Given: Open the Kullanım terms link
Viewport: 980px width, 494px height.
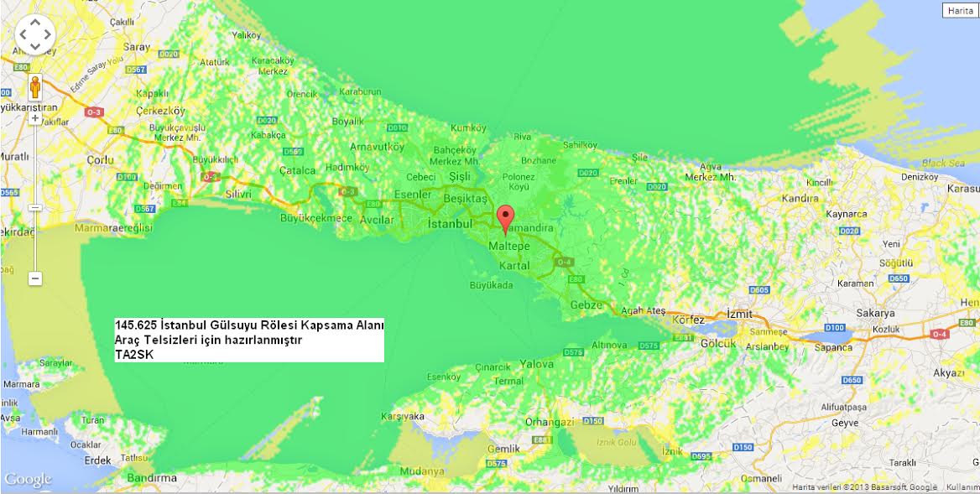Looking at the screenshot, I should point(962,487).
